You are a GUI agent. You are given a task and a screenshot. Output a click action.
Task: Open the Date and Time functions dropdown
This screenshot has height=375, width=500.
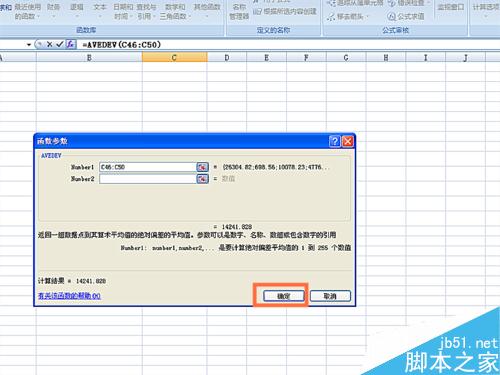point(123,11)
